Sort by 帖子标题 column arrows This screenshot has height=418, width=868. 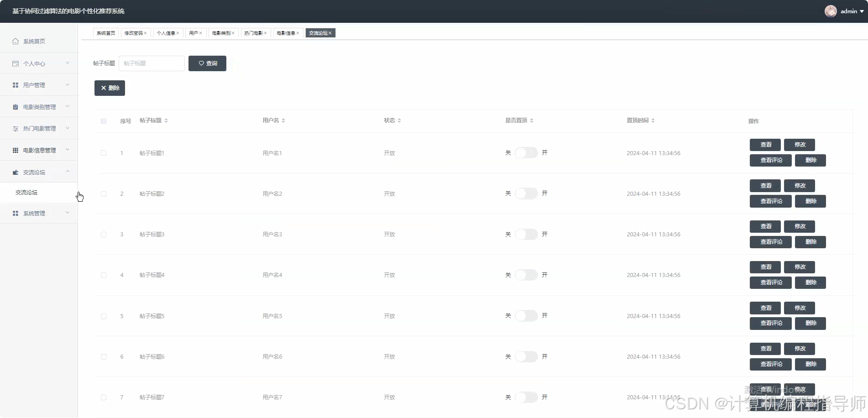(166, 120)
